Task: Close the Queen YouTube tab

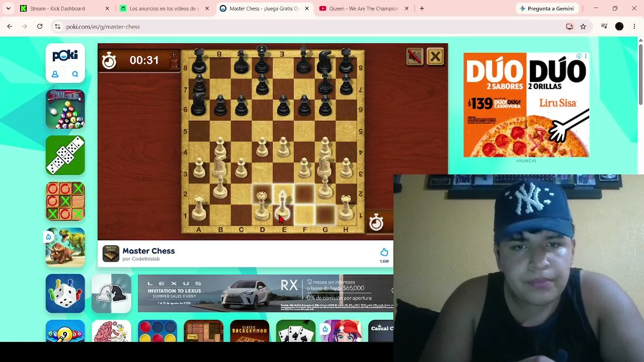Action: click(407, 9)
